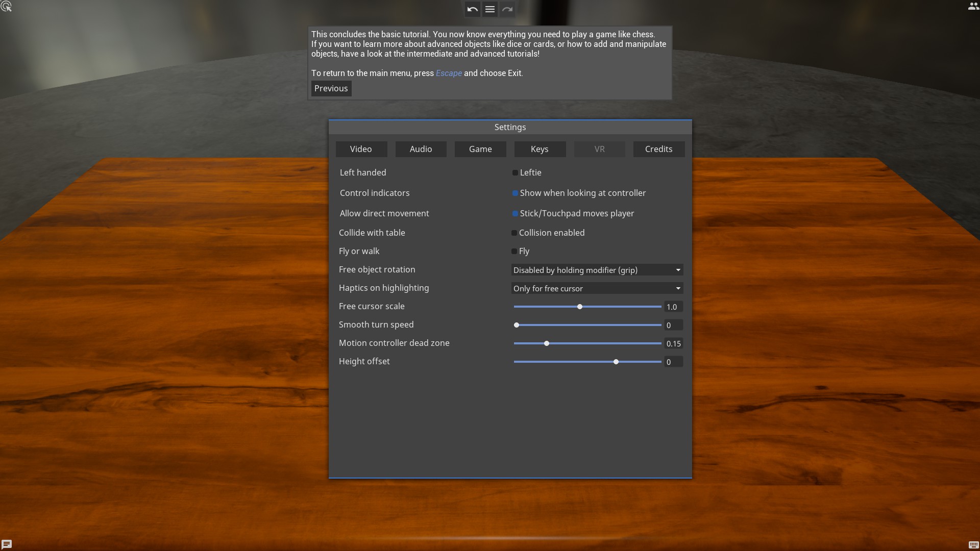980x551 pixels.
Task: Click the cursor mode icon top-left
Action: tap(6, 7)
